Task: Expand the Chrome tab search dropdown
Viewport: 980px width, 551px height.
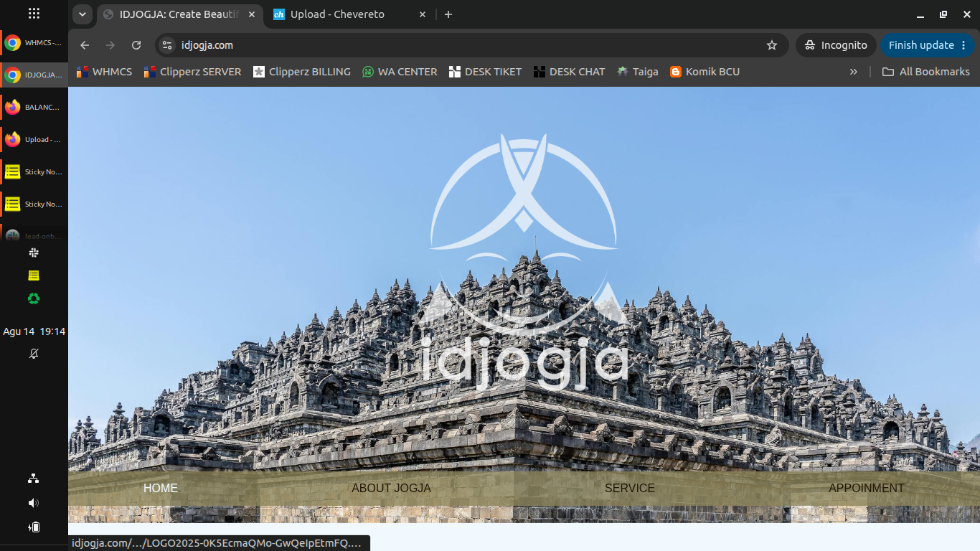Action: [x=83, y=14]
